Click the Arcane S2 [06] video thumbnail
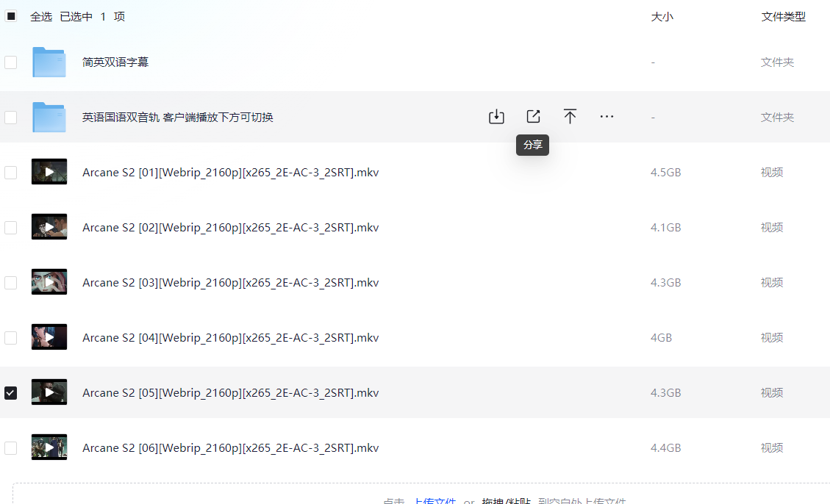Image resolution: width=830 pixels, height=504 pixels. [49, 447]
